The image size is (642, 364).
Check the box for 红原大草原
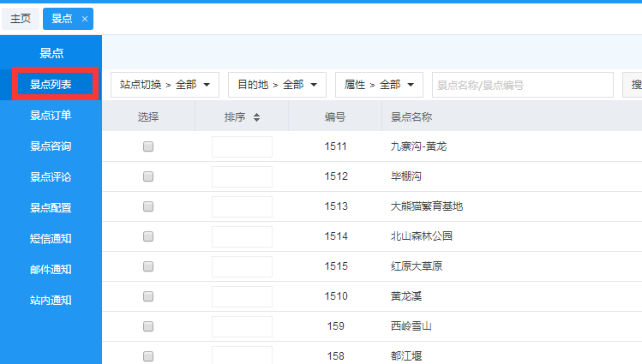coord(148,266)
